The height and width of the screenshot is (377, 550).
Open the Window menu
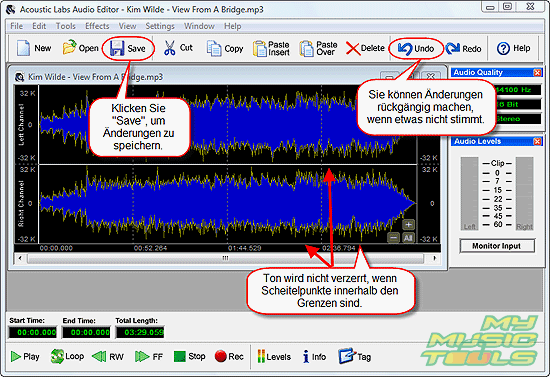pos(199,26)
